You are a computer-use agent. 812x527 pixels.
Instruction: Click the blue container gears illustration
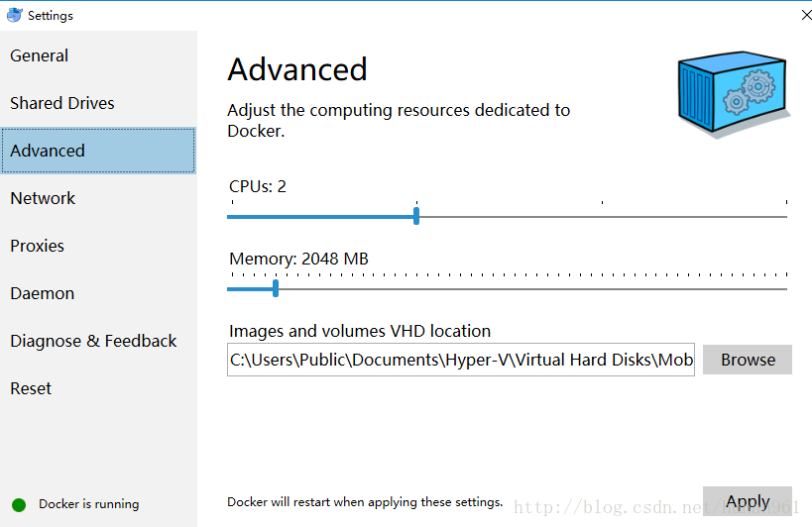[734, 95]
